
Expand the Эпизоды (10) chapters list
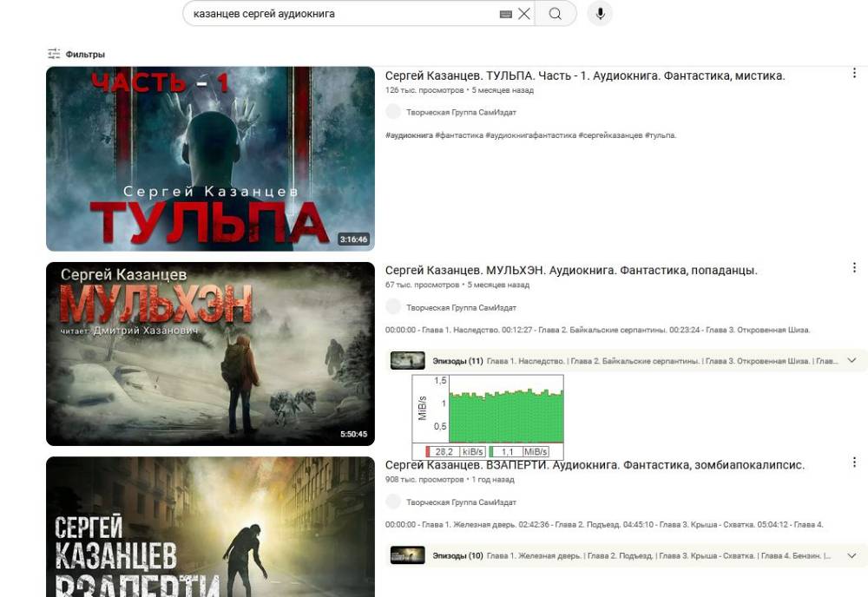(851, 555)
